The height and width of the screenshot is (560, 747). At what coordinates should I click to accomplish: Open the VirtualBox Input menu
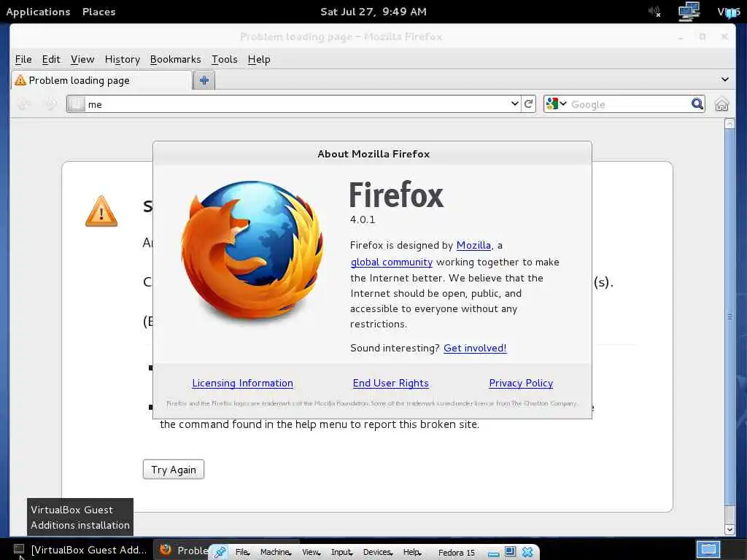click(341, 552)
